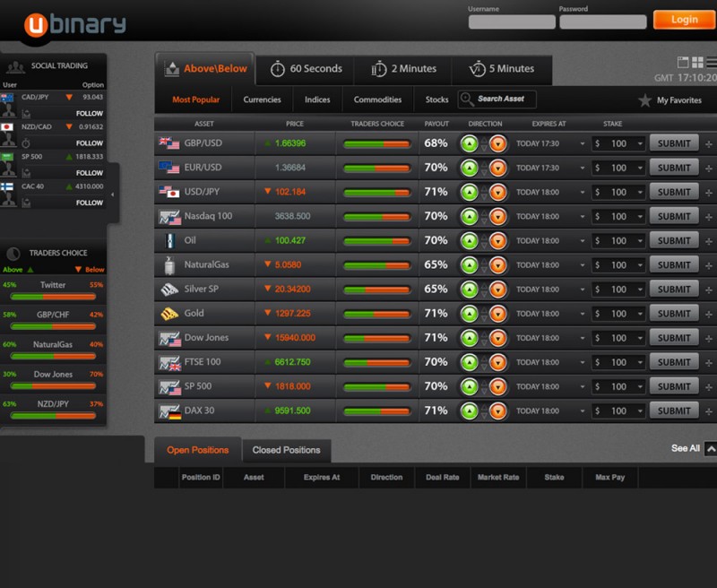The width and height of the screenshot is (717, 588).
Task: Click the Username input field
Action: (512, 22)
